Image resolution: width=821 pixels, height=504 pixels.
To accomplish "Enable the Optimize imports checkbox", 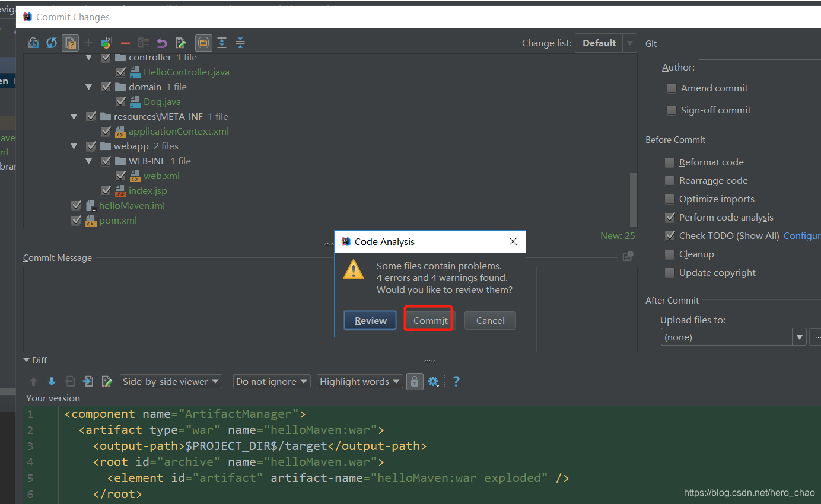I will [x=670, y=199].
